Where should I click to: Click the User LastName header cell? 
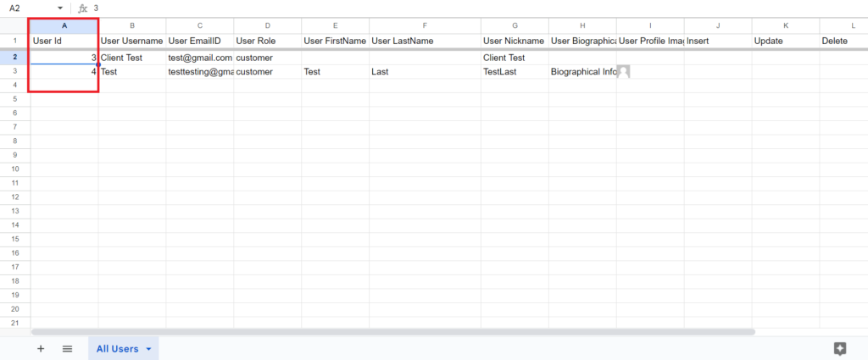[426, 41]
